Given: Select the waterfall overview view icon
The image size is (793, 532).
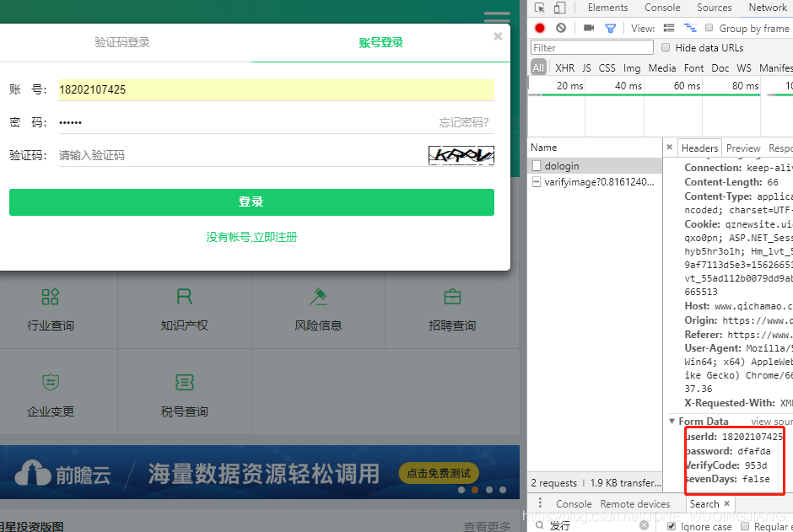Looking at the screenshot, I should (690, 29).
